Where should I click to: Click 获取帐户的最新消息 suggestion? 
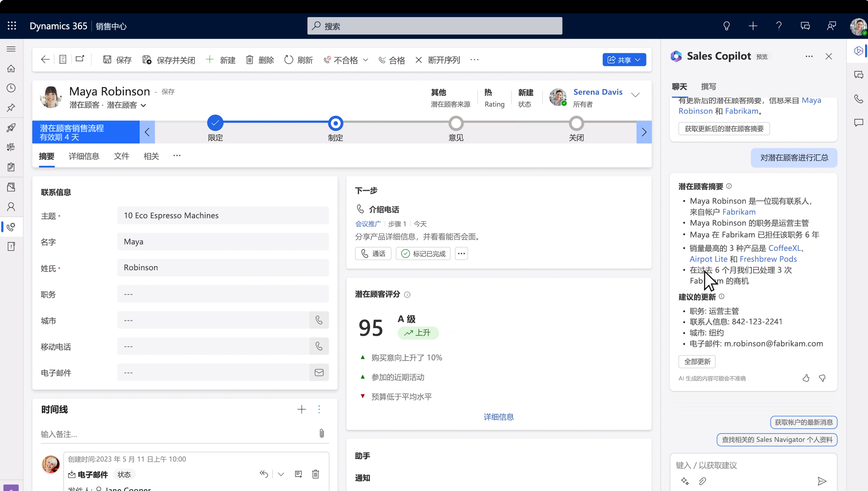pyautogui.click(x=804, y=422)
